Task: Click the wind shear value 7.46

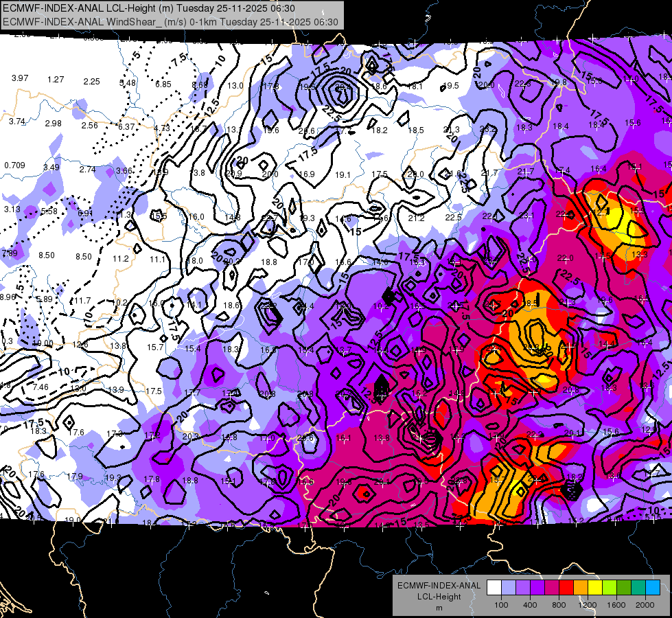Action: pos(40,387)
